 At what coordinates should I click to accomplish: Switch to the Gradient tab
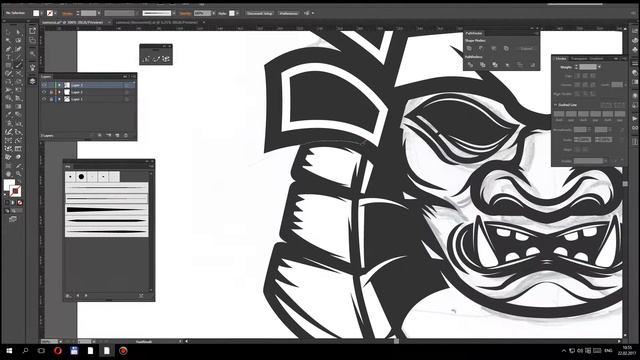click(596, 58)
